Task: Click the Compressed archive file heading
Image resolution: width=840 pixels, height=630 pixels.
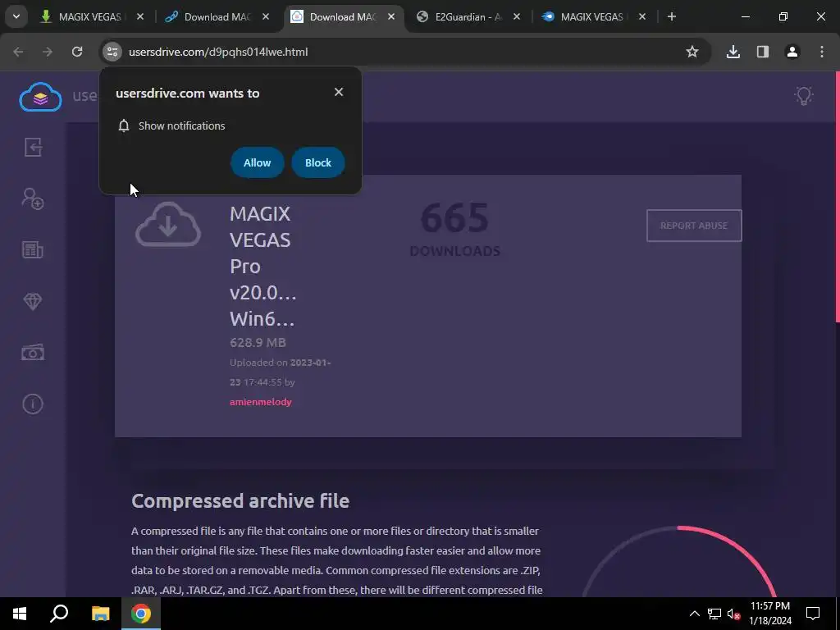Action: (x=240, y=501)
